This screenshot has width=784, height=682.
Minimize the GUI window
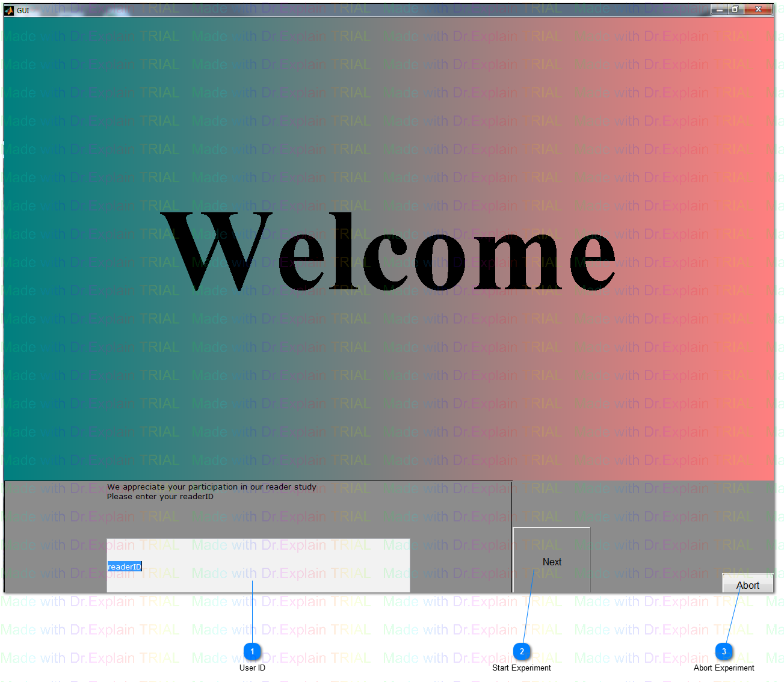pyautogui.click(x=719, y=9)
